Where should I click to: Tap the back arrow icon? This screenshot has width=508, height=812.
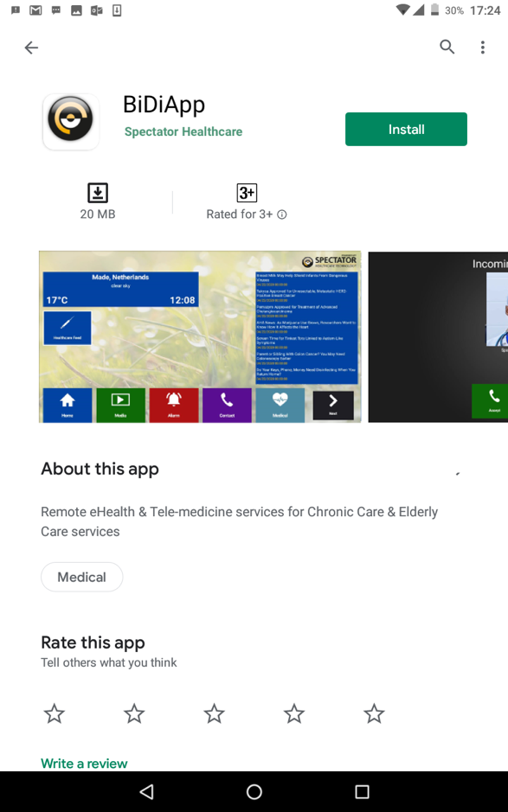[32, 48]
